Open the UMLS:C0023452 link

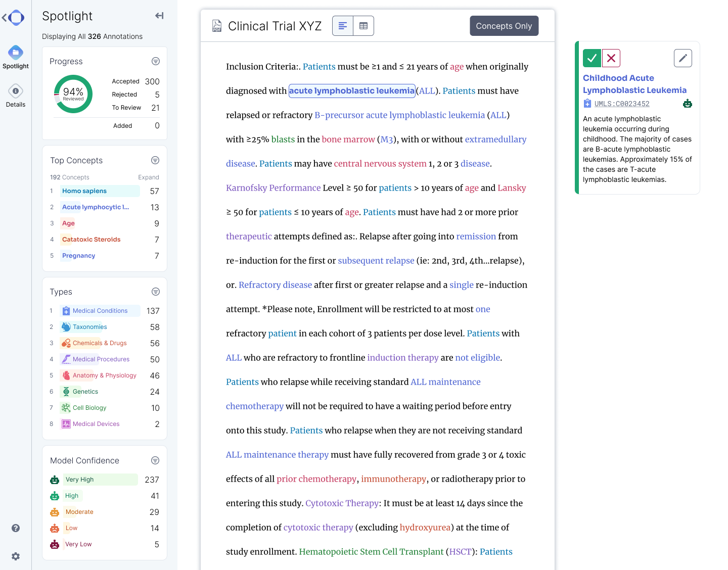click(x=622, y=104)
